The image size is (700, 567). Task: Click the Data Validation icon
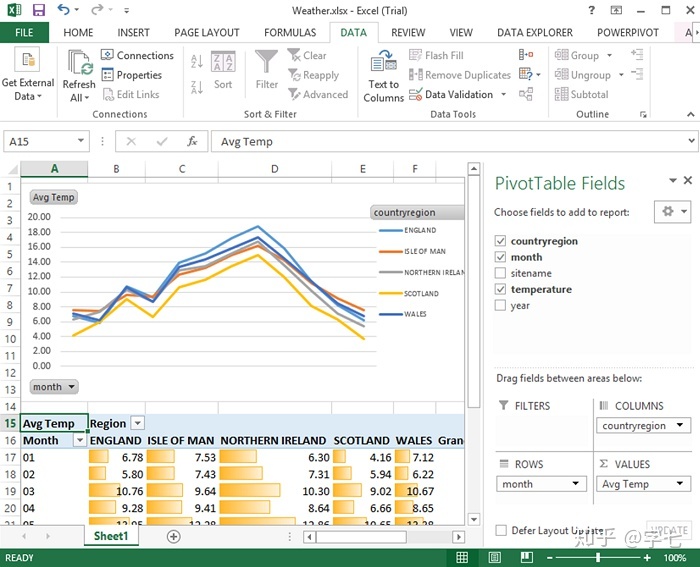[x=416, y=94]
